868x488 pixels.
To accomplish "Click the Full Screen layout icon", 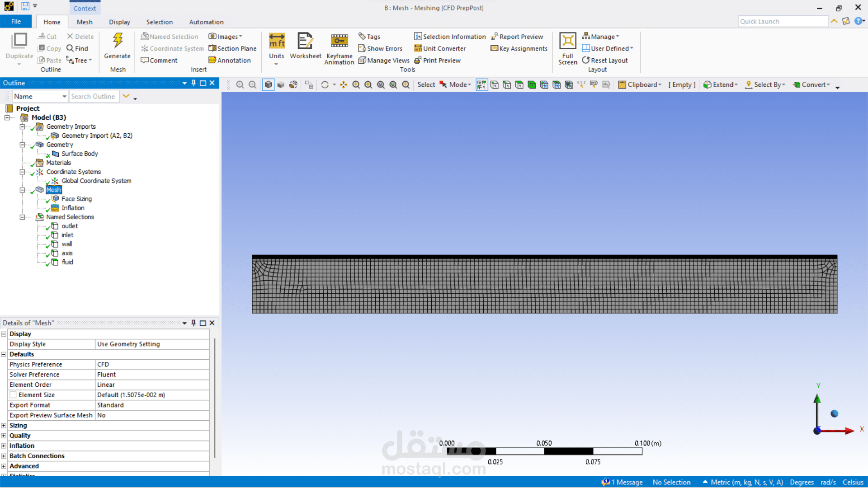I will [x=567, y=41].
